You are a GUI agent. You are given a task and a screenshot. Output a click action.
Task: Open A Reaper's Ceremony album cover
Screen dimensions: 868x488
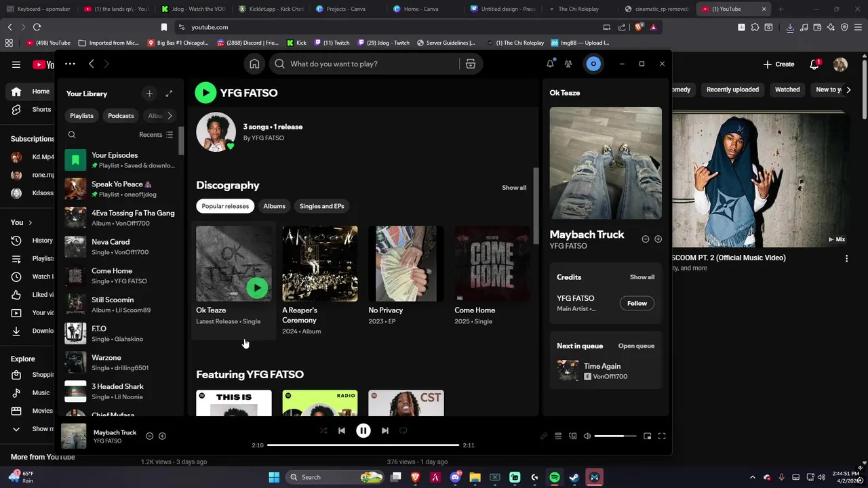pyautogui.click(x=320, y=264)
